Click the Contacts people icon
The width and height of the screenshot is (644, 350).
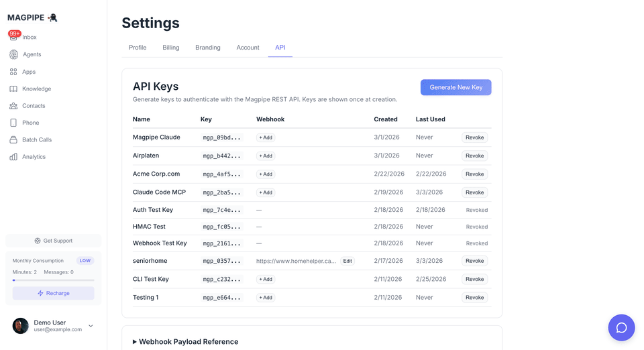[13, 106]
